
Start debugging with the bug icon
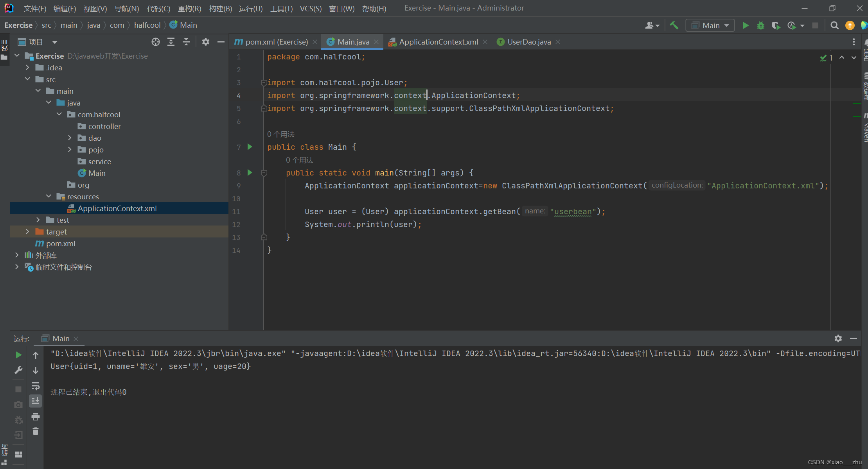pos(760,25)
